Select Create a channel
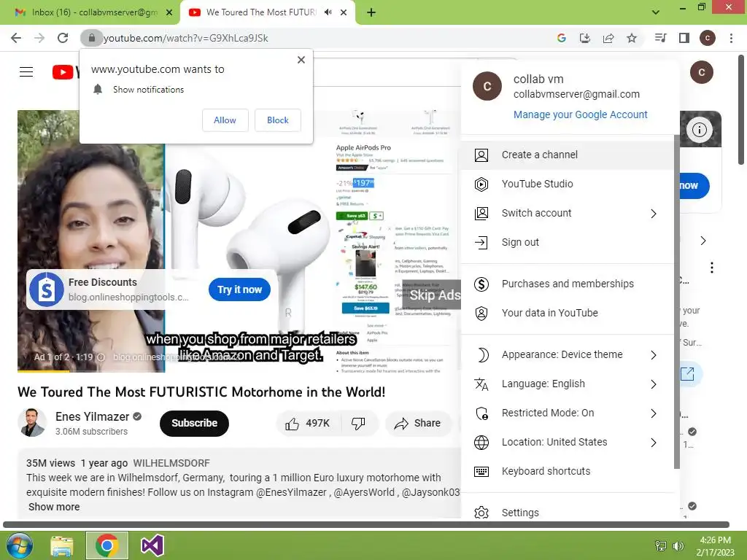 pyautogui.click(x=568, y=155)
